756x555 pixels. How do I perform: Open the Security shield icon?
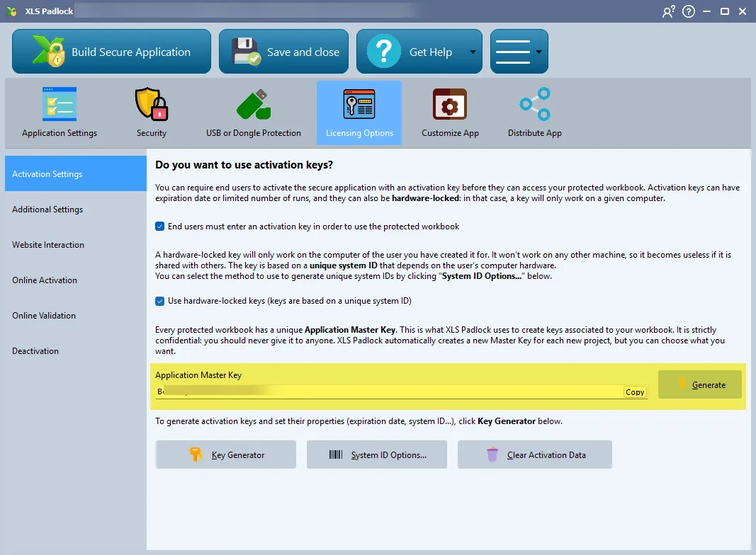point(152,104)
